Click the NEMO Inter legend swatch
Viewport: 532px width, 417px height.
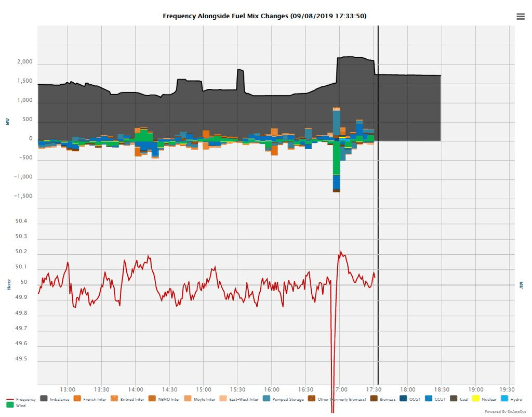pyautogui.click(x=152, y=399)
